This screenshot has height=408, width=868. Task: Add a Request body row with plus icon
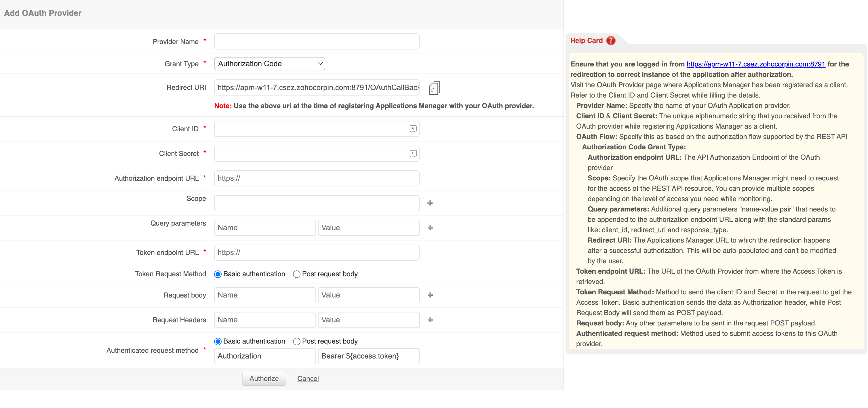(430, 295)
